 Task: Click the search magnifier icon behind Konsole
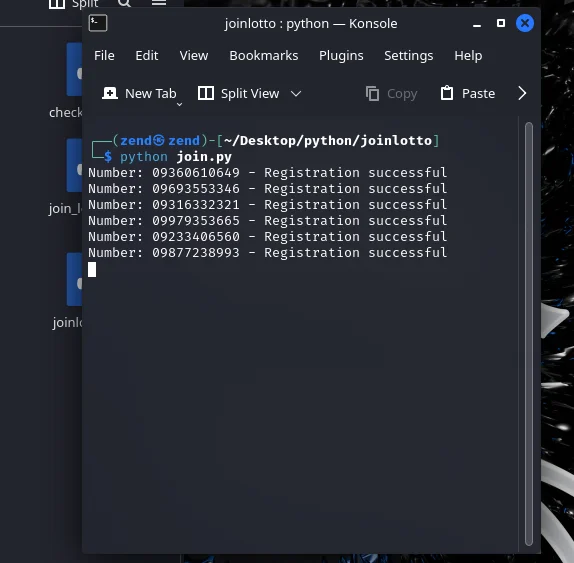124,3
